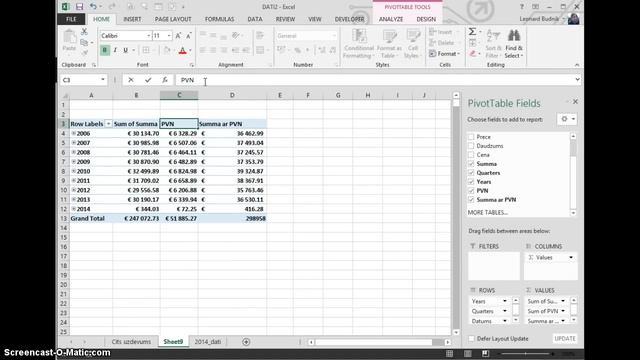Screen dimensions: 640x360
Task: Save the workbook with the floppy icon
Action: (79, 7)
